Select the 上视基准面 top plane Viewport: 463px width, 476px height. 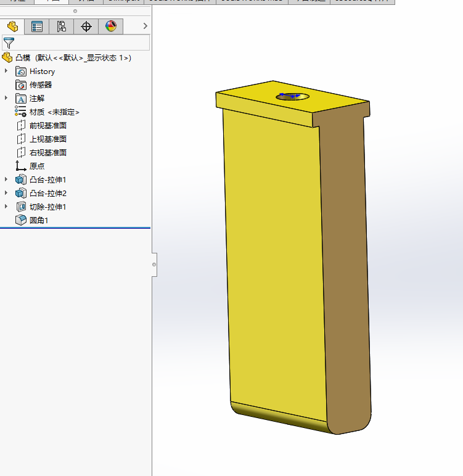(48, 139)
